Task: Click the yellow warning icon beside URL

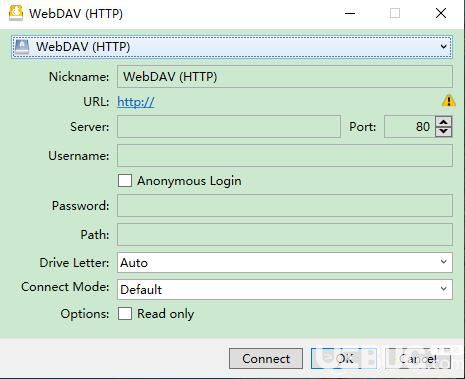Action: (448, 101)
